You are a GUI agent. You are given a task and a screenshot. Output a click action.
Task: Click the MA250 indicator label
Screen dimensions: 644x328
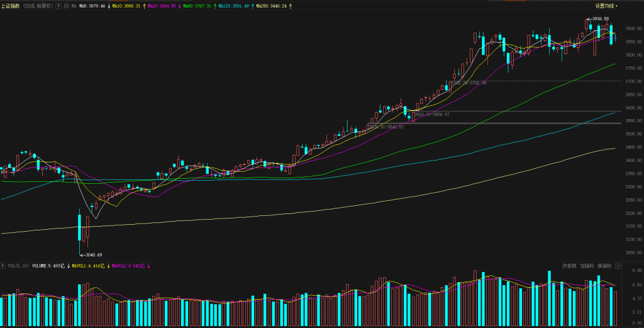coord(272,6)
